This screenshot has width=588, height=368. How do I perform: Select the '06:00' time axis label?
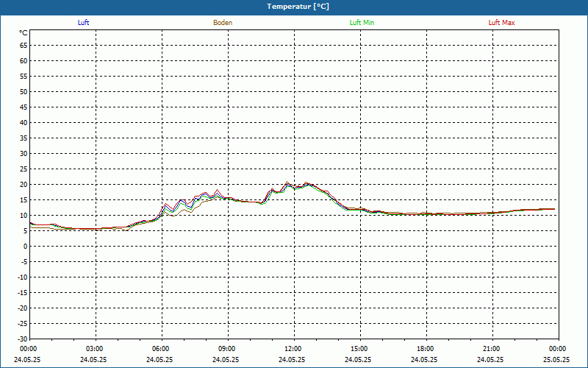(x=160, y=349)
